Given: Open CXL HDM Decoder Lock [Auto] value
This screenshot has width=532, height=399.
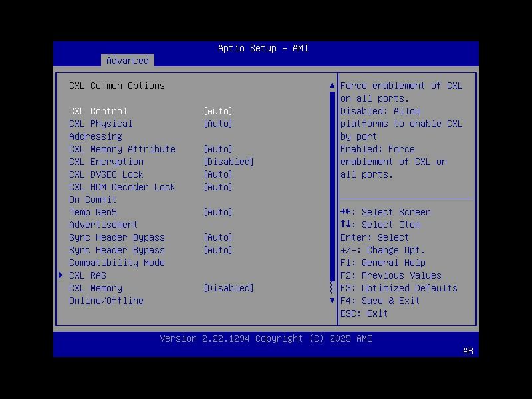Looking at the screenshot, I should [x=218, y=187].
